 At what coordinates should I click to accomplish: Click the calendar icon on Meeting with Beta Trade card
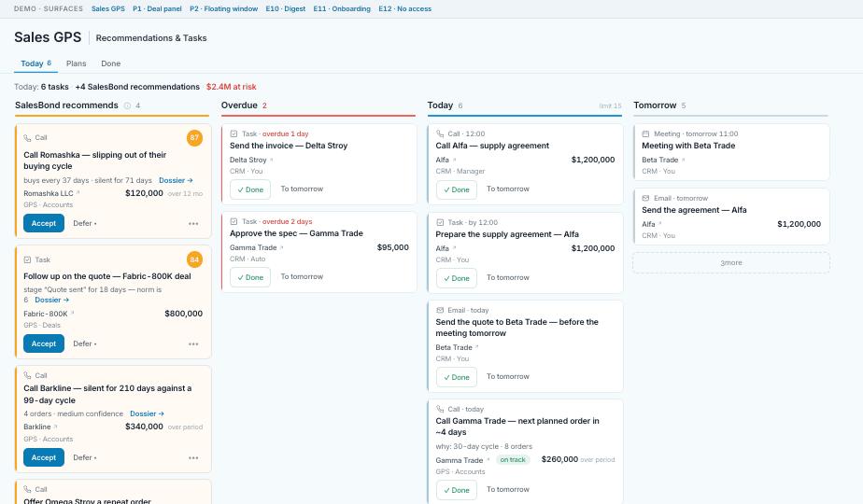(x=645, y=133)
